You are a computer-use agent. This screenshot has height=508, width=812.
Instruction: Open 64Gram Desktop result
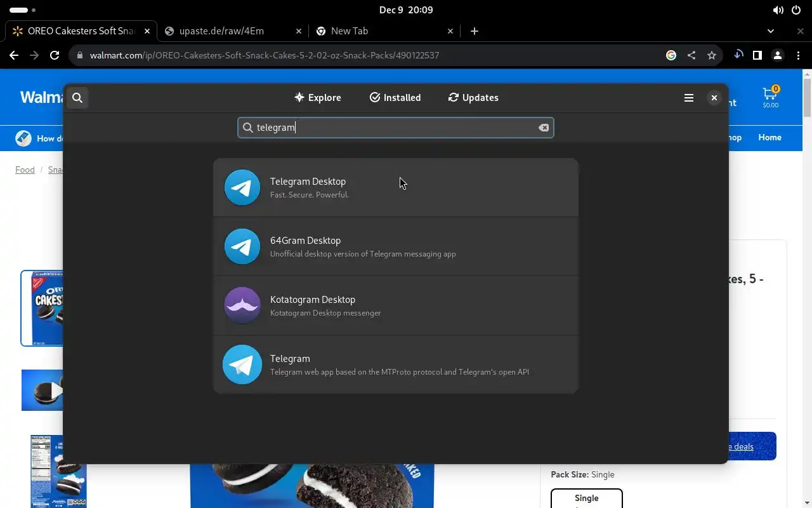(x=396, y=246)
